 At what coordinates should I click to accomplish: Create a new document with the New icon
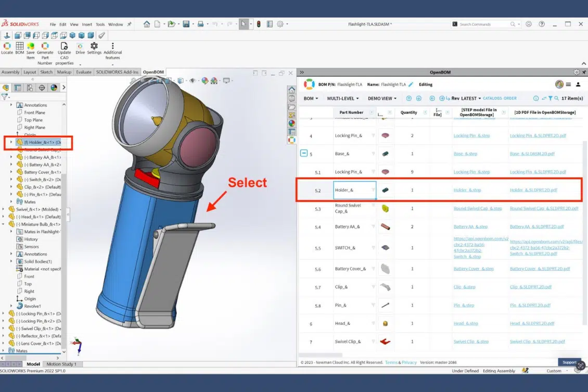coord(158,24)
